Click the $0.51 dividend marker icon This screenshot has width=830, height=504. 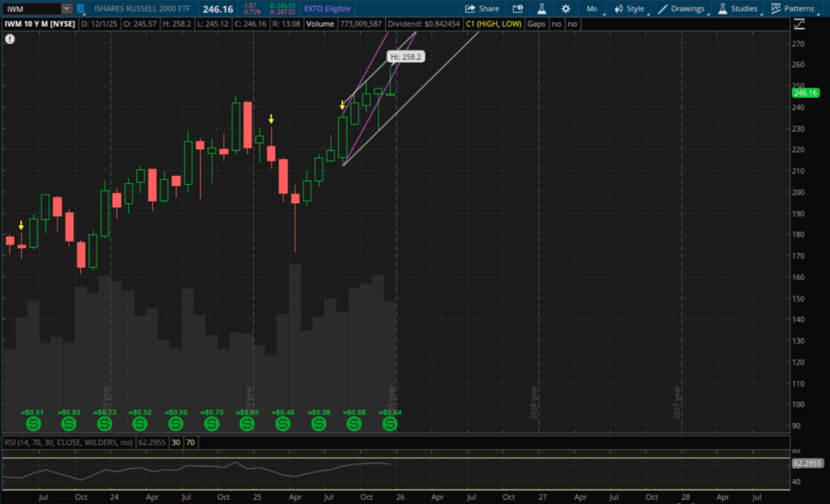(32, 423)
